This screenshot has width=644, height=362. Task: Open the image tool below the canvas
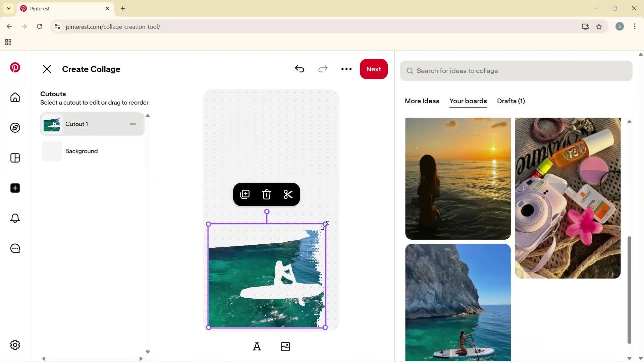point(285,346)
